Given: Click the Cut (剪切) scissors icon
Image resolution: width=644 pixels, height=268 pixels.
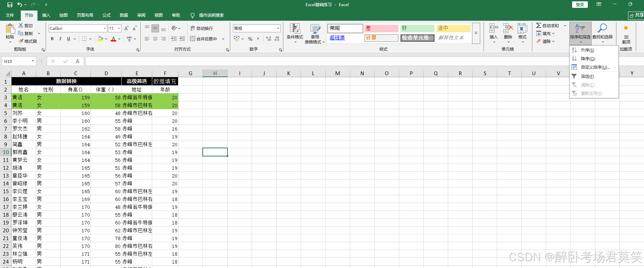Looking at the screenshot, I should click(21, 26).
